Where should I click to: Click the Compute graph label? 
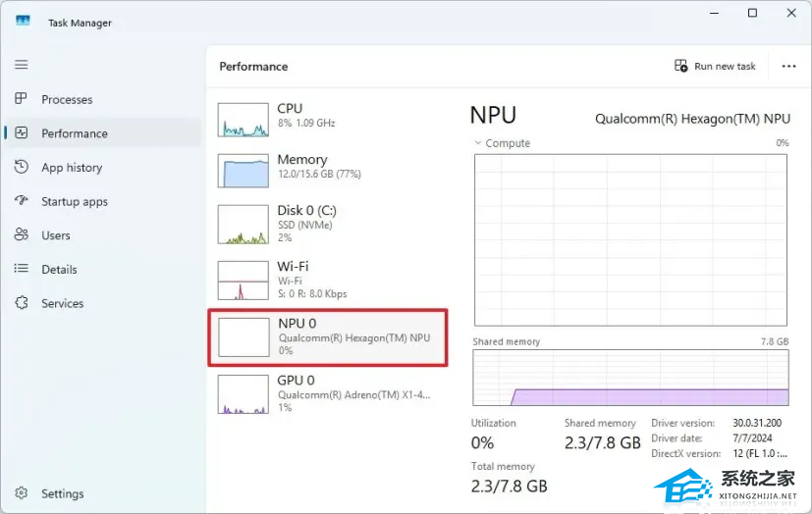[x=508, y=143]
